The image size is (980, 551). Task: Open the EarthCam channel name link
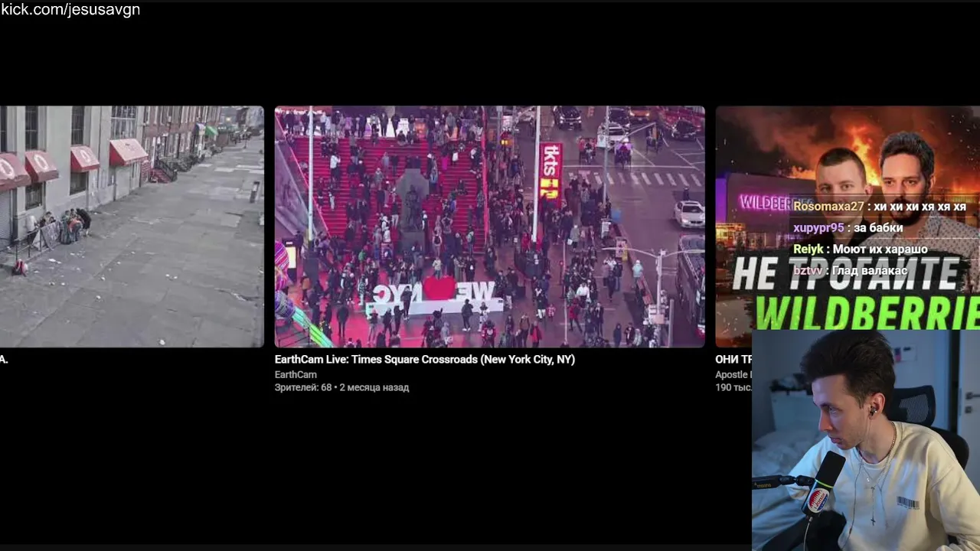point(296,375)
